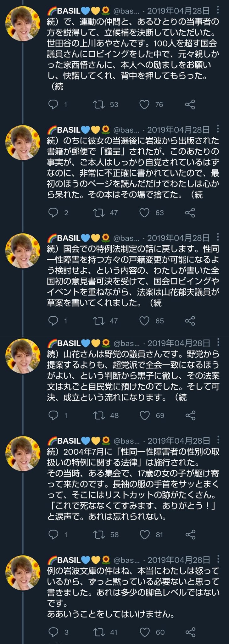Share the tweet about 特例法制定

pos(190,321)
